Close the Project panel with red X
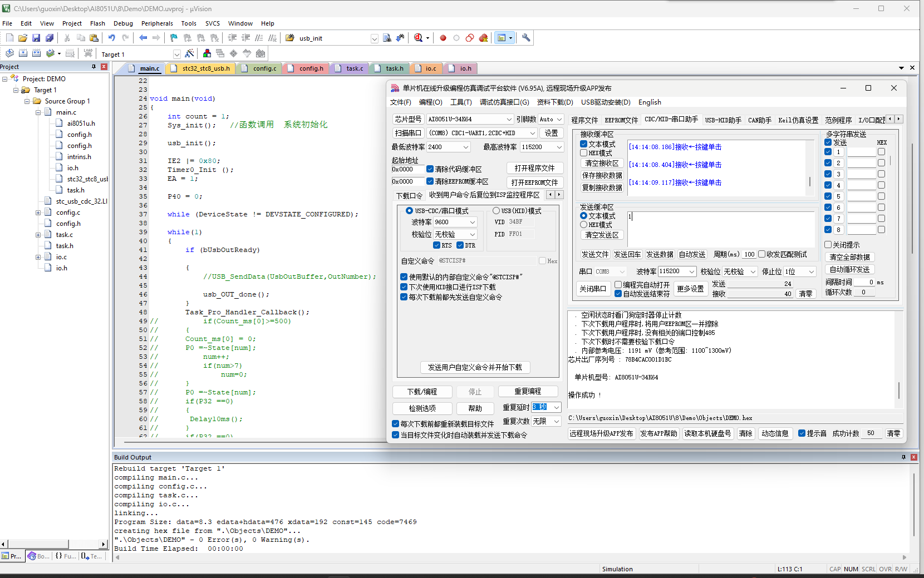 [104, 67]
